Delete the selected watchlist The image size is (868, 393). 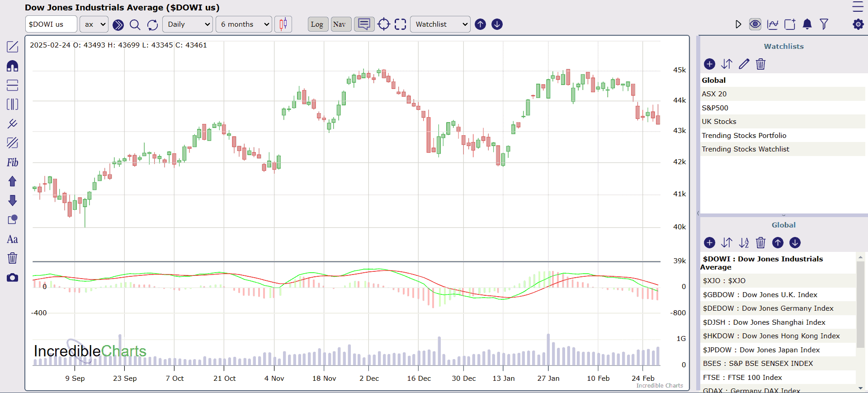click(x=761, y=64)
